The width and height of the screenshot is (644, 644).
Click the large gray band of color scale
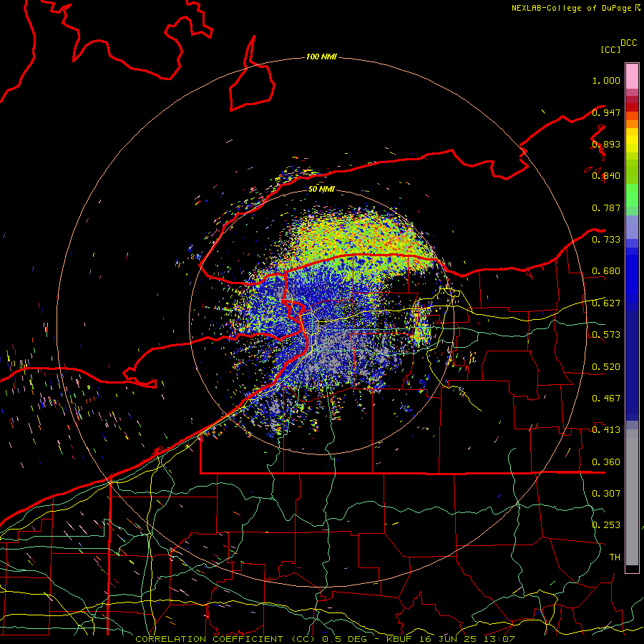[632, 497]
